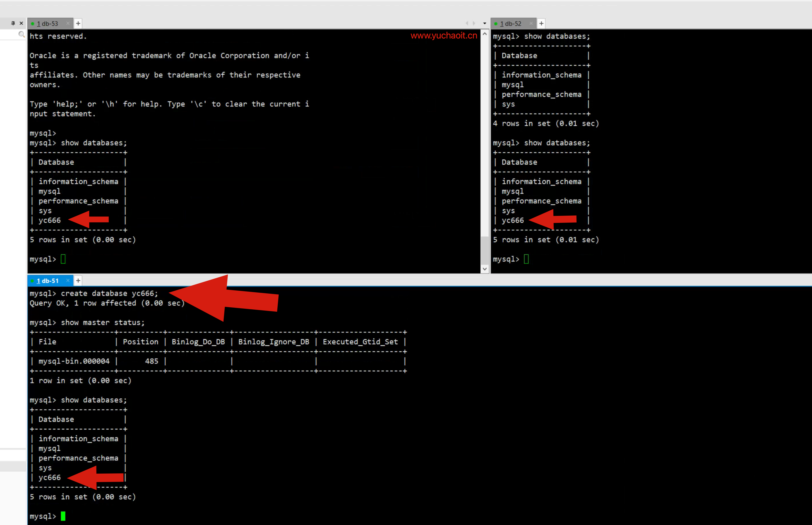Image resolution: width=812 pixels, height=525 pixels.
Task: Click the search magnifier icon in sidebar
Action: point(22,34)
